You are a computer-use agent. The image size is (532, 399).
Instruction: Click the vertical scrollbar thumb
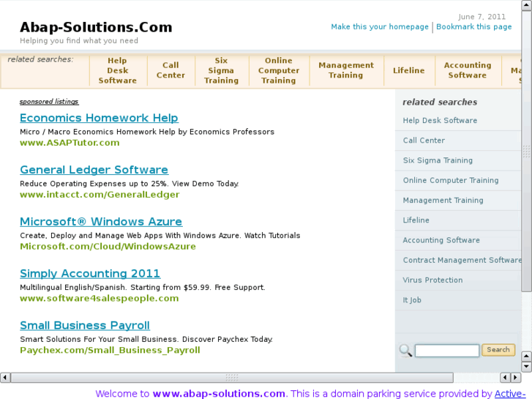click(526, 151)
